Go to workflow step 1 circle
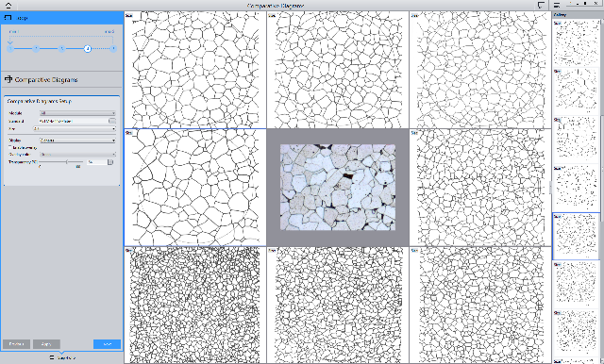 pyautogui.click(x=10, y=48)
